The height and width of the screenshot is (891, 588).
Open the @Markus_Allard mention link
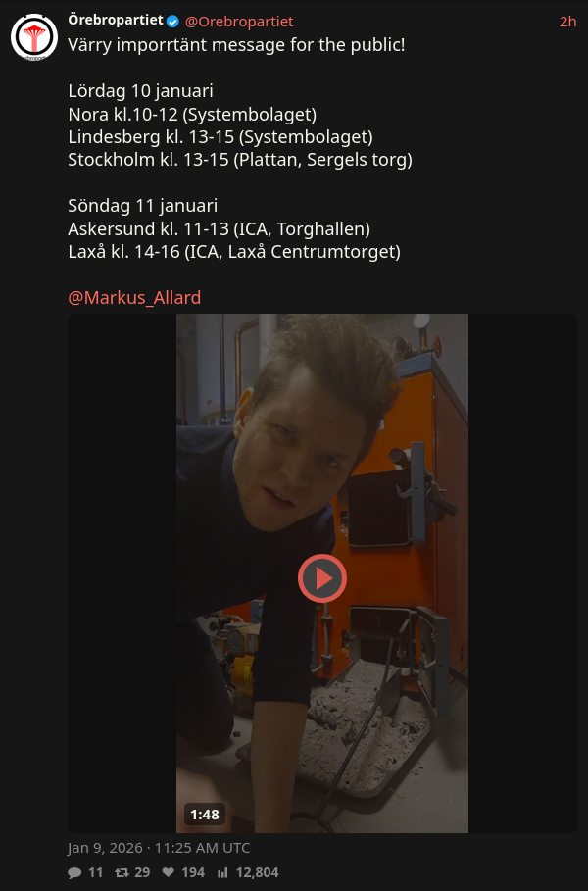pos(134,297)
